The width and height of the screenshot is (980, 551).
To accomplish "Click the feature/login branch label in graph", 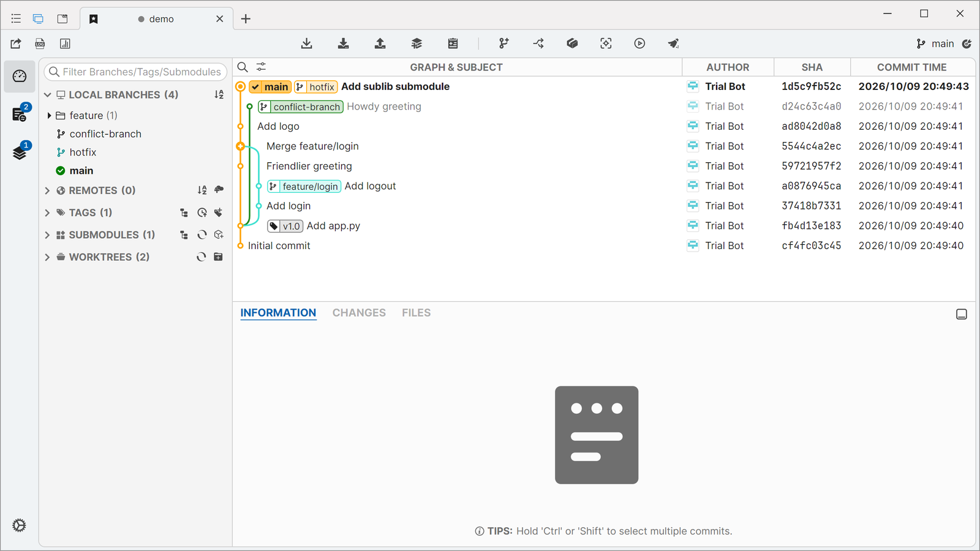I will [x=304, y=187].
